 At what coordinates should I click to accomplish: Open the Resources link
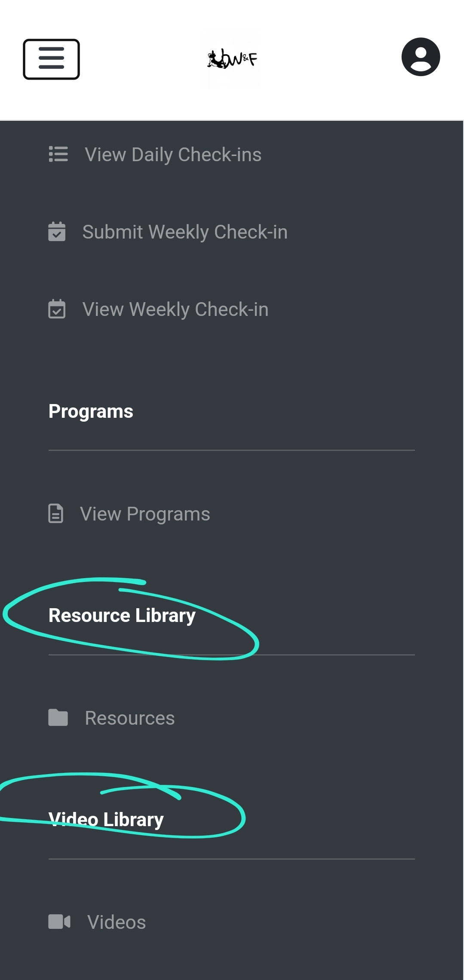tap(130, 718)
